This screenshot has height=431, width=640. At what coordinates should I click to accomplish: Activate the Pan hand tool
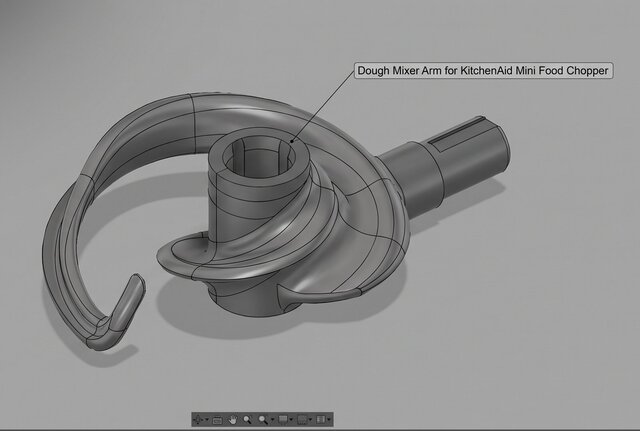point(233,420)
